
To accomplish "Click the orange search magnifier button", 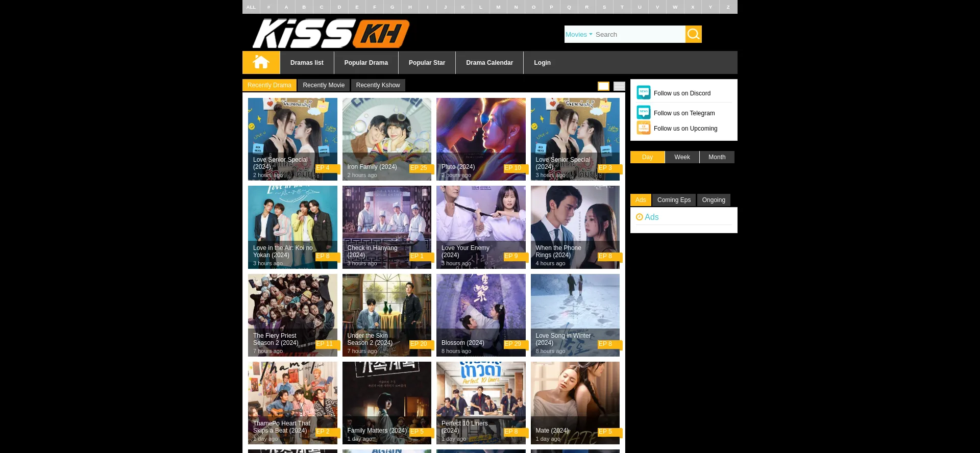I will coord(693,34).
